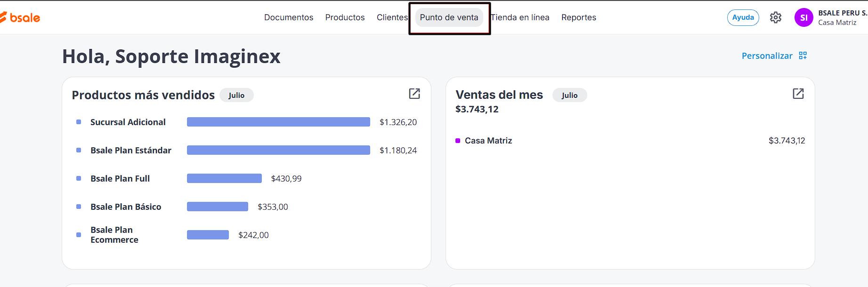
Task: Click the Bsale Plan Estándar sales bar
Action: (x=278, y=150)
